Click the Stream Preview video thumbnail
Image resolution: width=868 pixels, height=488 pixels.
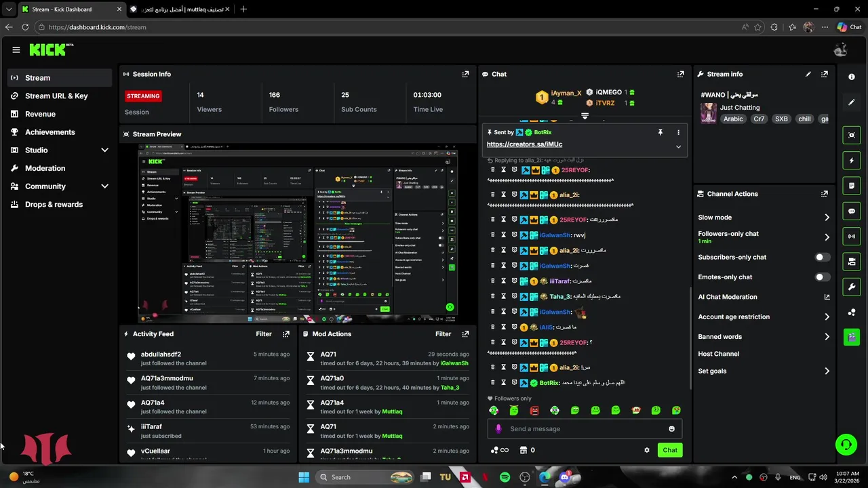[298, 235]
